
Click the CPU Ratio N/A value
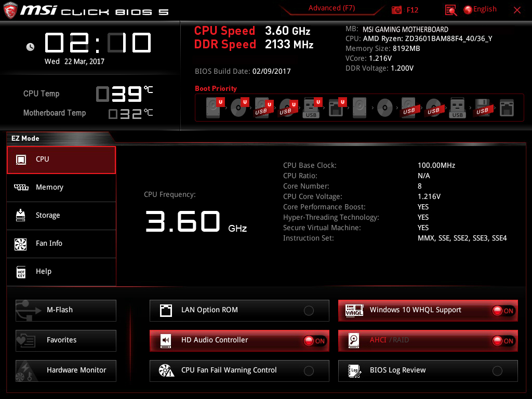coord(424,176)
